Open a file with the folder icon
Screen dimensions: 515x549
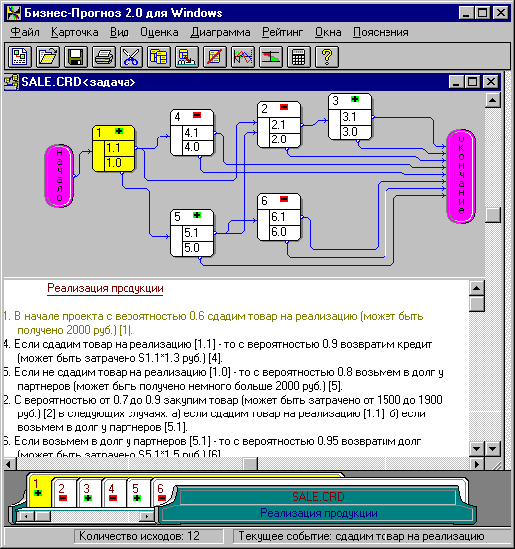click(47, 56)
